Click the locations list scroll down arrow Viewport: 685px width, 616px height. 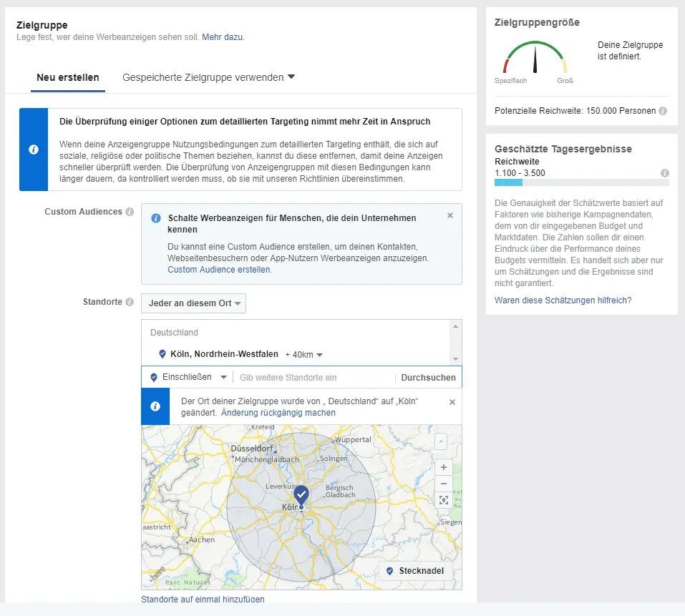(455, 359)
